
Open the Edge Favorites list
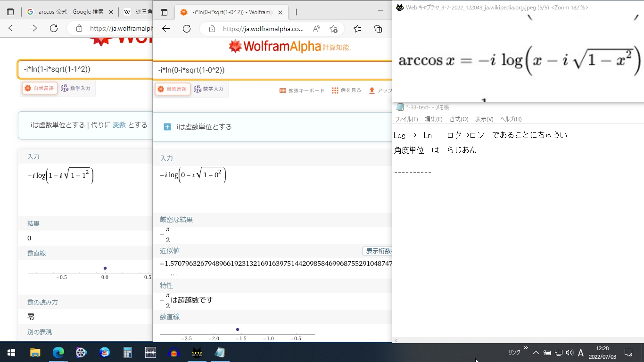coord(357,29)
